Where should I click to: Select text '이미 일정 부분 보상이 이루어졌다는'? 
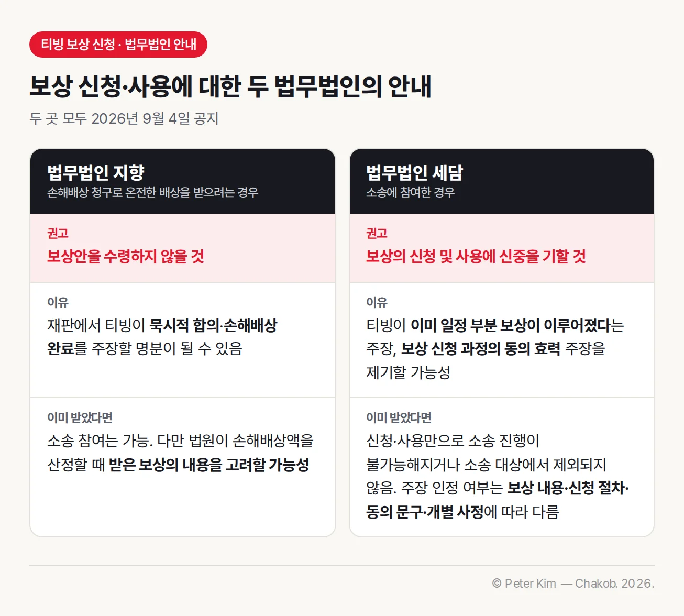point(517,325)
